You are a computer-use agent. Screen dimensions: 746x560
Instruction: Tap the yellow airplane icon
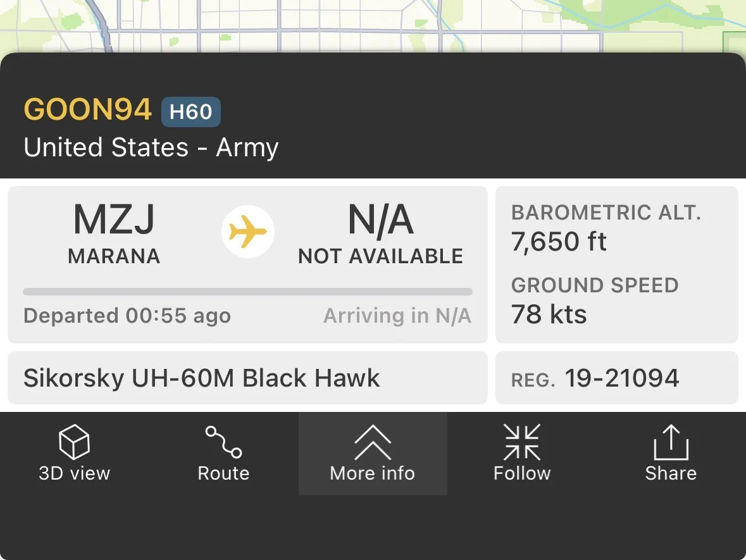click(248, 232)
